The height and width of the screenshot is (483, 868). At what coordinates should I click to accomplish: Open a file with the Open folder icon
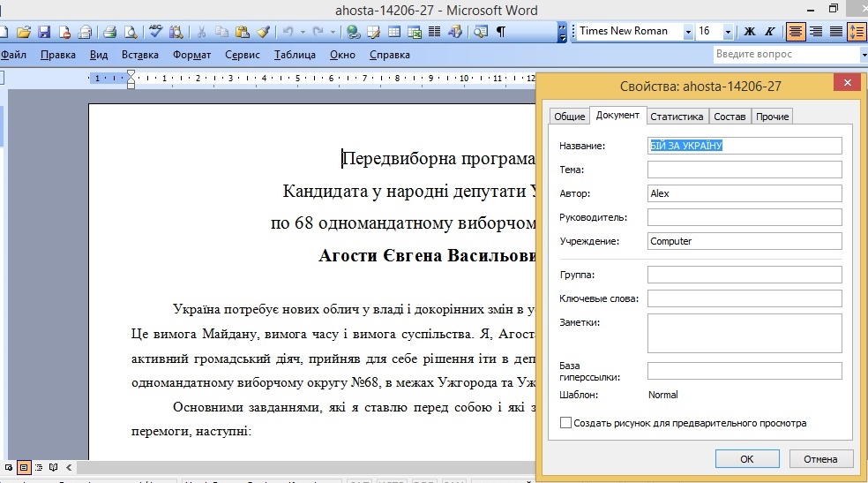pyautogui.click(x=23, y=32)
